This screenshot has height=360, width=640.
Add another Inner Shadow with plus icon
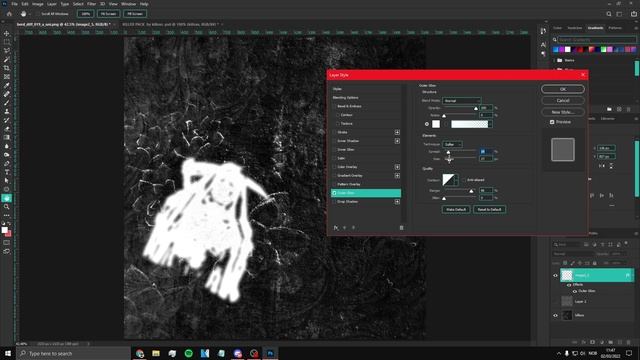[397, 141]
